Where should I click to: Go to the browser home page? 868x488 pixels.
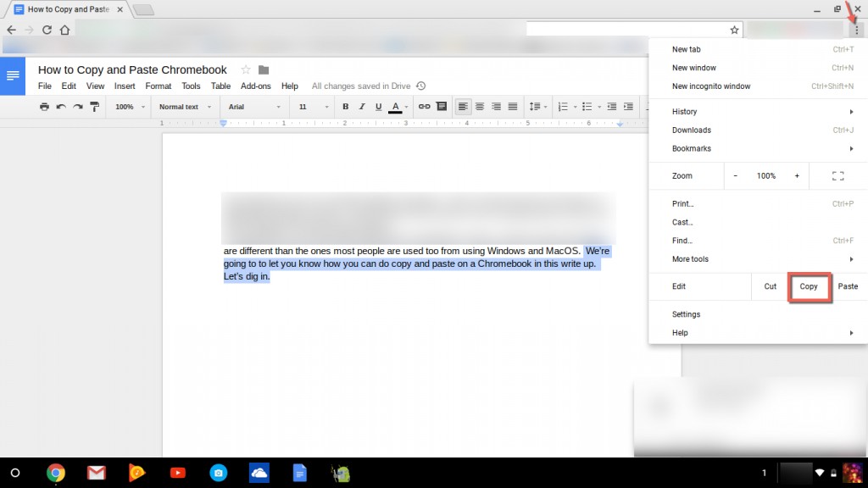64,30
